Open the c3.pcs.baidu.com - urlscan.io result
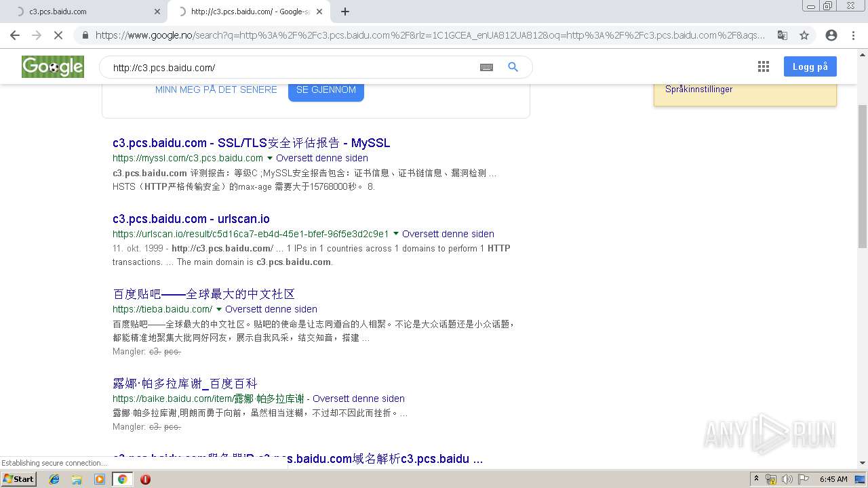The width and height of the screenshot is (868, 488). [191, 219]
